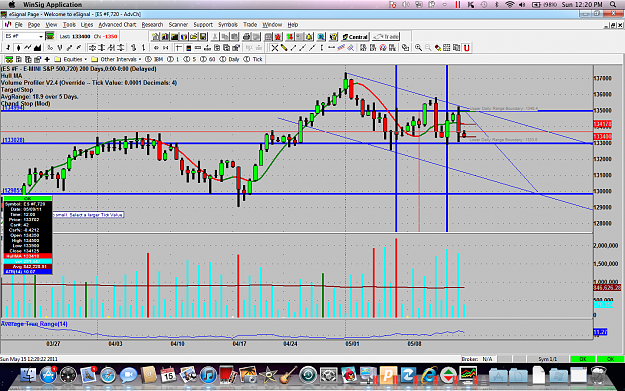
Task: Click the zoom in magnifier icon
Action: point(418,48)
